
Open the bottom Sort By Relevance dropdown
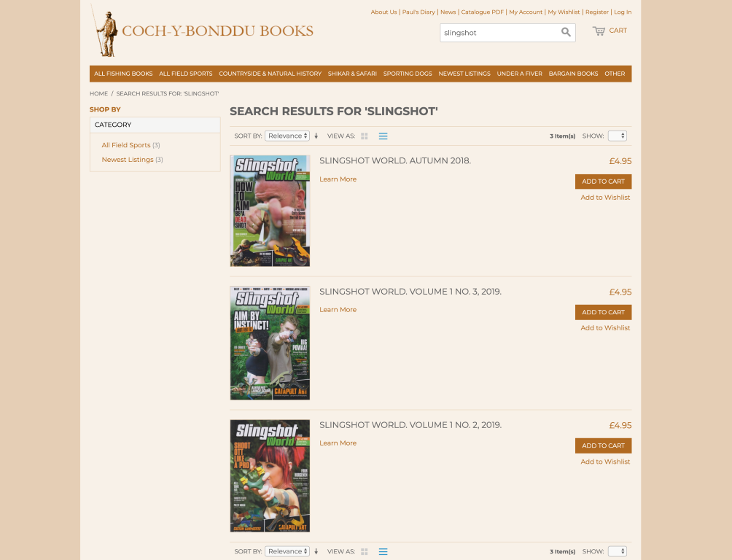click(287, 551)
